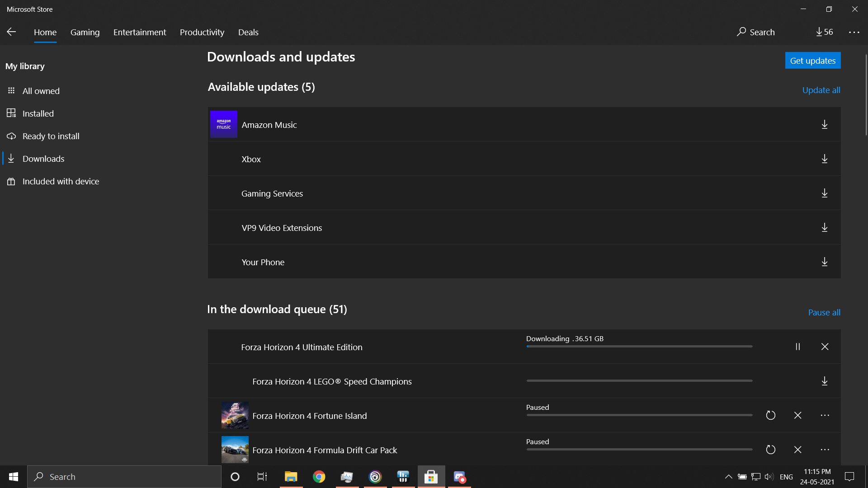Cancel Formula Drift Car Pack download

point(798,450)
